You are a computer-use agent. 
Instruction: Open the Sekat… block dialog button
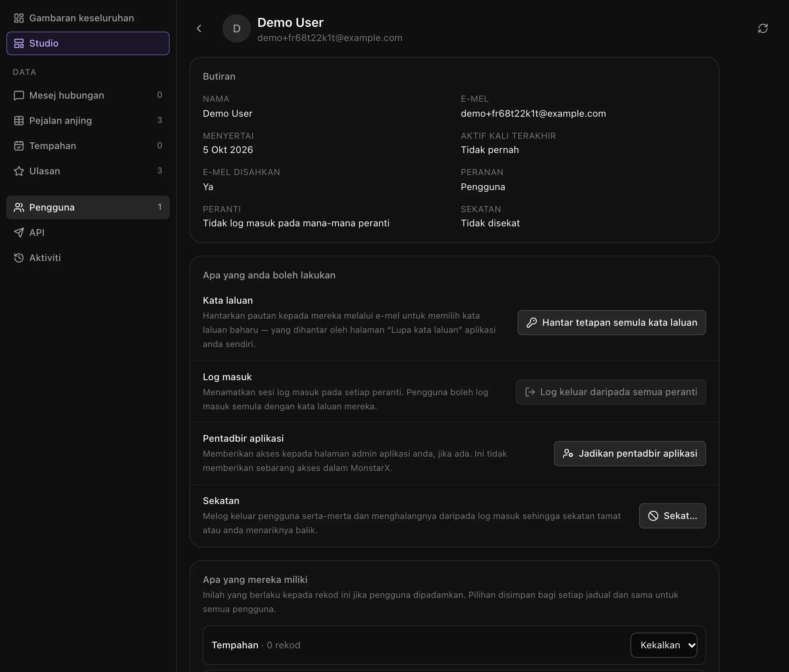click(x=672, y=516)
